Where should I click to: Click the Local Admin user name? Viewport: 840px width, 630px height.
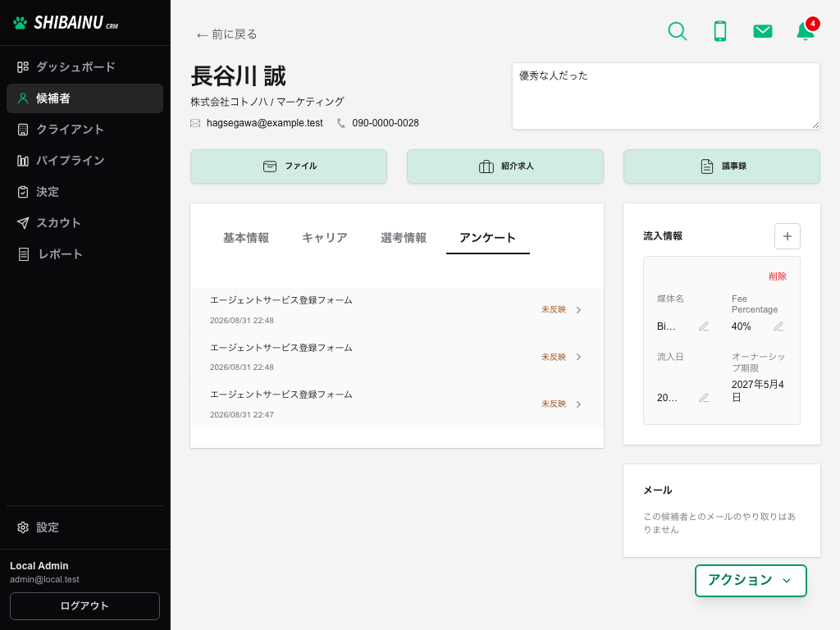39,566
